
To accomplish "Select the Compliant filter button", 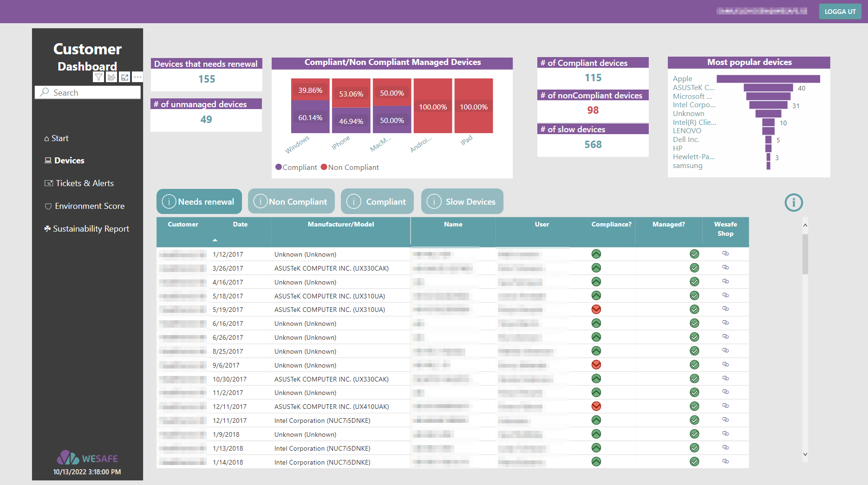I will pos(377,201).
